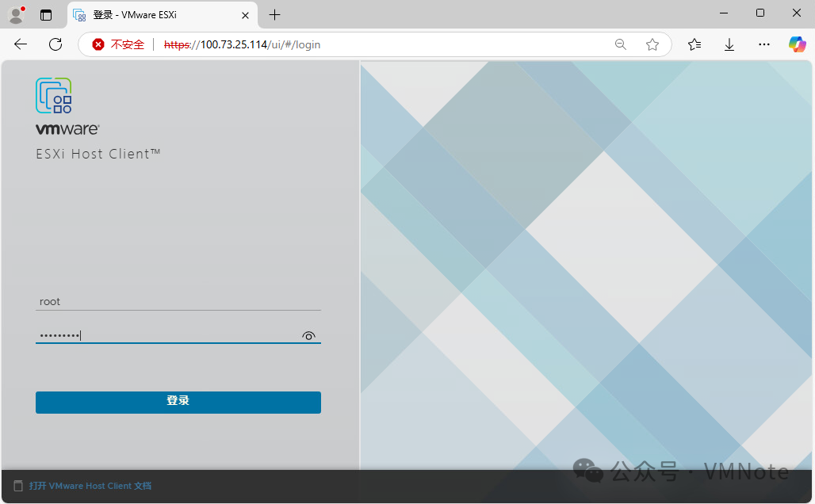Click the 不安全 security warning indicator
The width and height of the screenshot is (815, 504).
tap(118, 44)
